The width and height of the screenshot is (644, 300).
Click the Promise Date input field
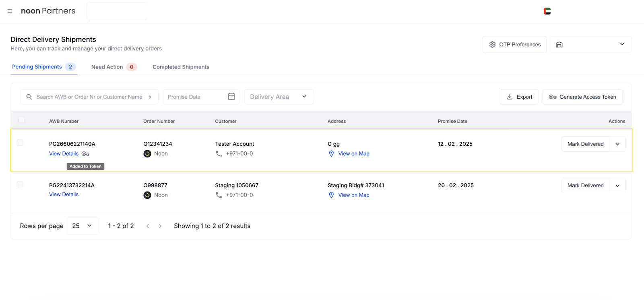[201, 97]
